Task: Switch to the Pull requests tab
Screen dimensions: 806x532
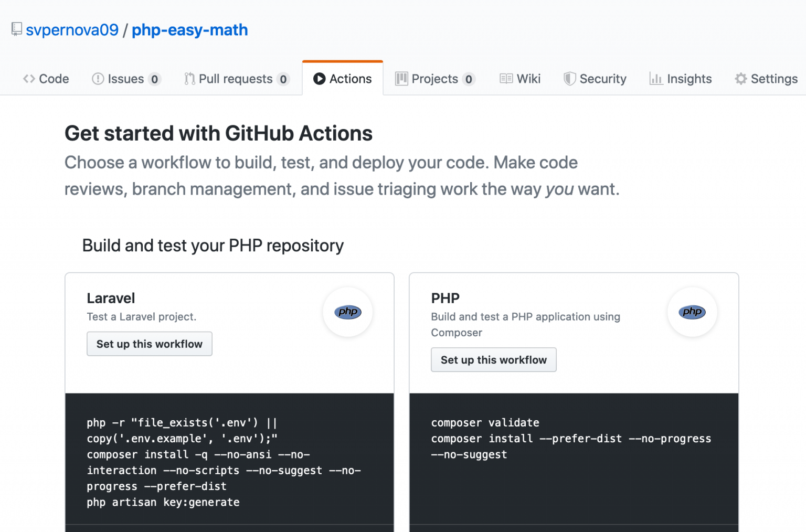Action: [x=236, y=79]
